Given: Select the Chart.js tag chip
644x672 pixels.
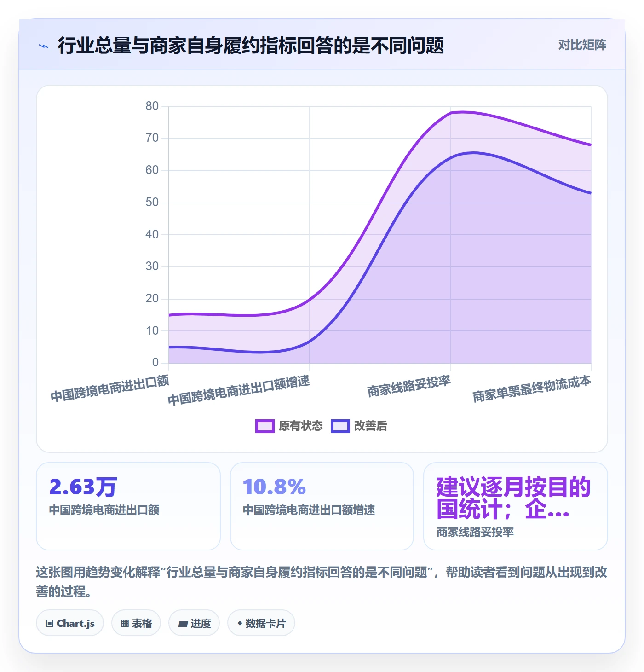Looking at the screenshot, I should click(x=70, y=623).
